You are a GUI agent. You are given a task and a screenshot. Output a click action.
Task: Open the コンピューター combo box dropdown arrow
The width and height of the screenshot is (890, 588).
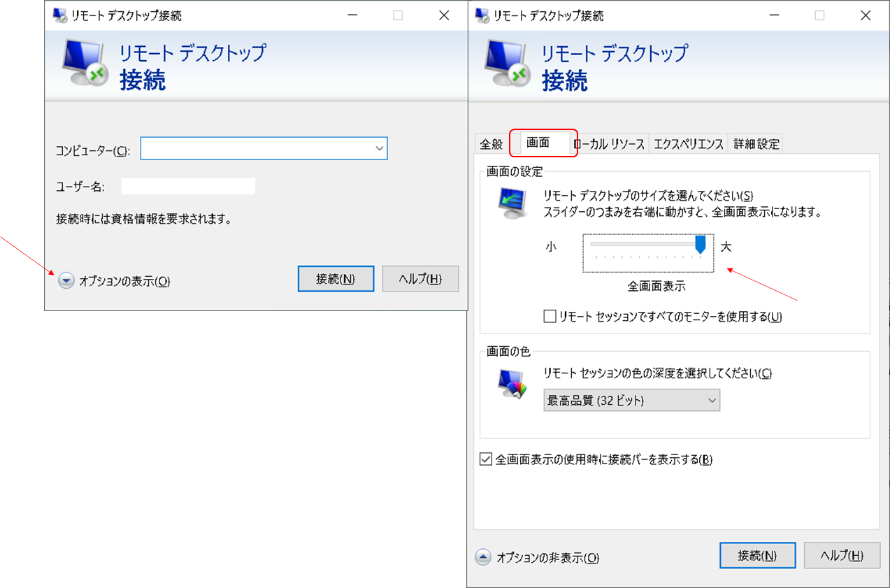click(x=379, y=148)
